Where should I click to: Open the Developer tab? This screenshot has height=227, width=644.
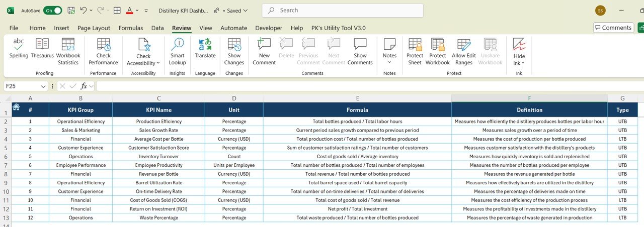point(269,28)
